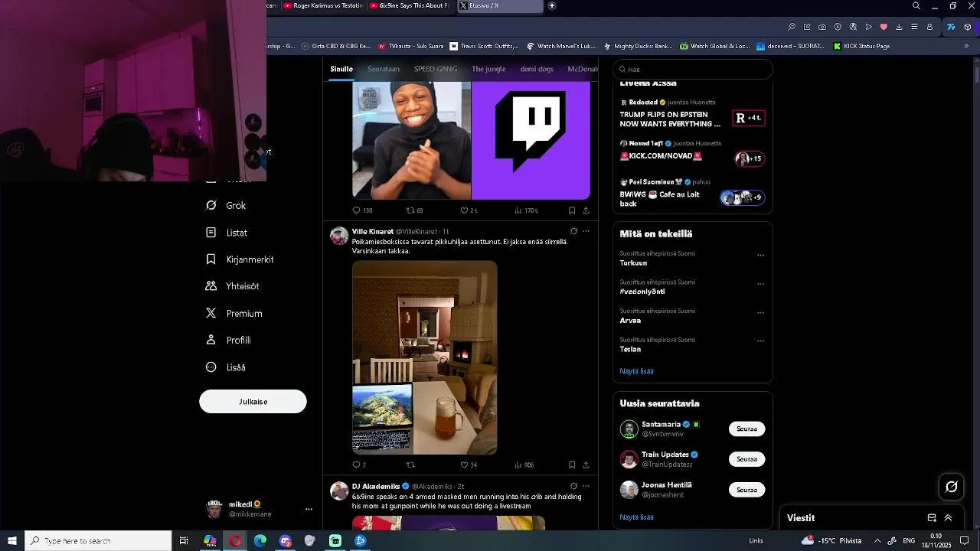
Task: View analytics showing 906 on Ville Kinaret's post
Action: [524, 465]
